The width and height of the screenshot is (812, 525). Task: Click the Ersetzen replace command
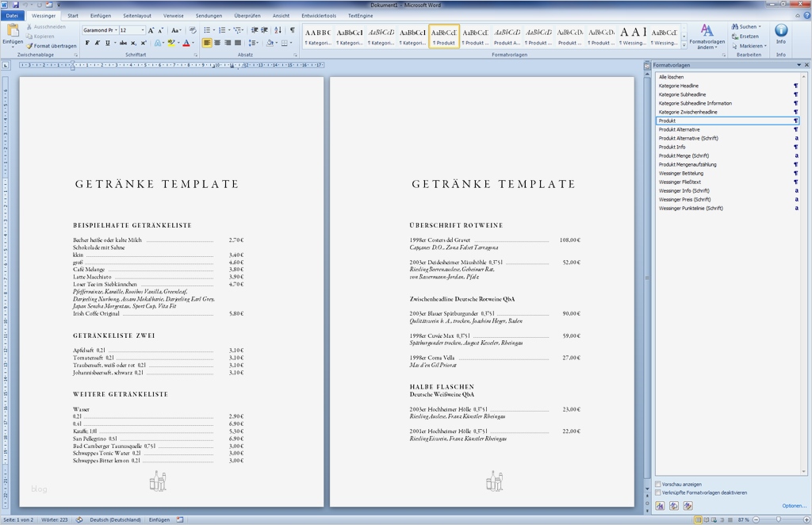click(x=745, y=36)
